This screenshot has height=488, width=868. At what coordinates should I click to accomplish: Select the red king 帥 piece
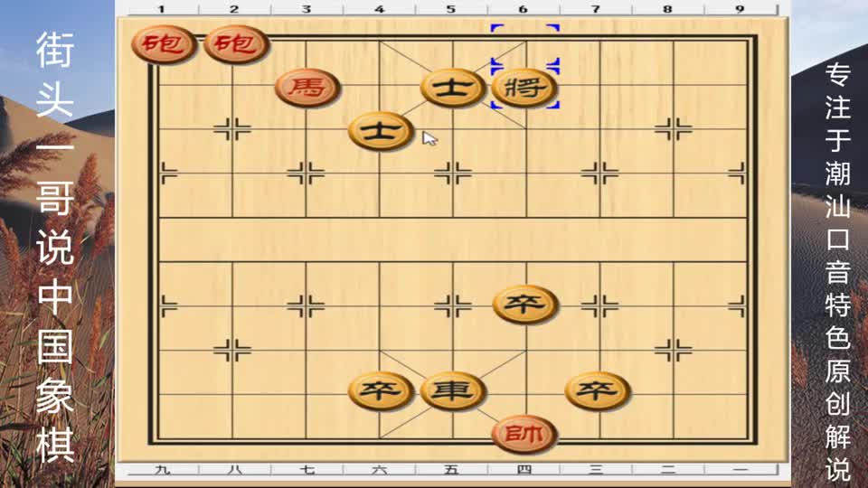524,435
